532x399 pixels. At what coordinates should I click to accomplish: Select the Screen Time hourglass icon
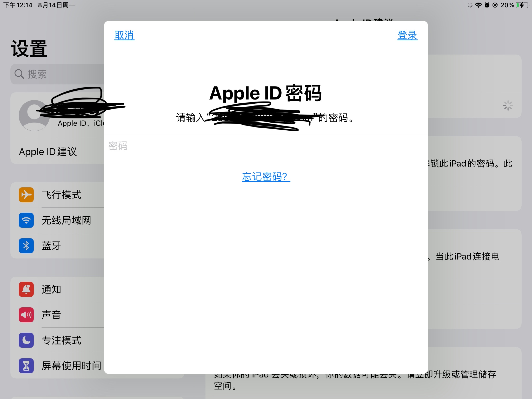click(26, 366)
